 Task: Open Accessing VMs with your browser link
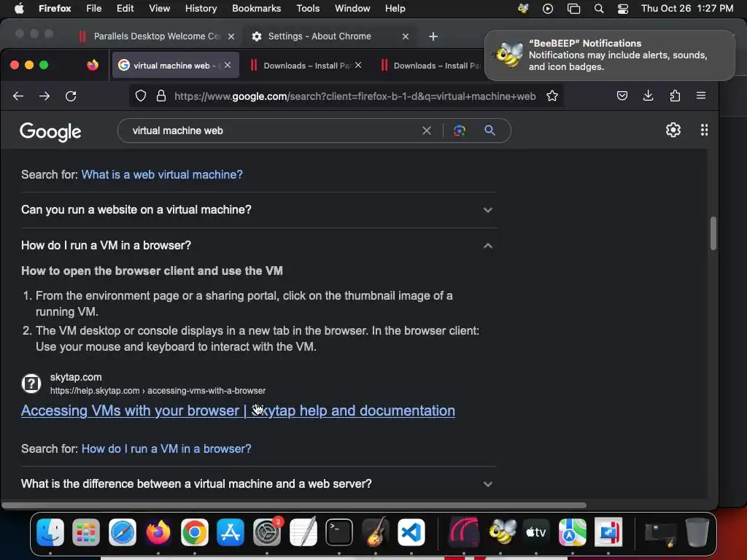click(x=238, y=411)
